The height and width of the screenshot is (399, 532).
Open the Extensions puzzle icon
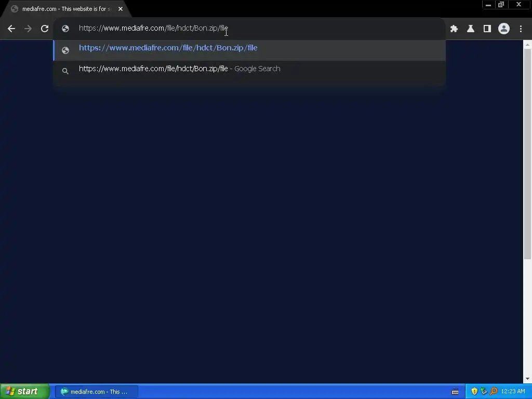tap(454, 29)
